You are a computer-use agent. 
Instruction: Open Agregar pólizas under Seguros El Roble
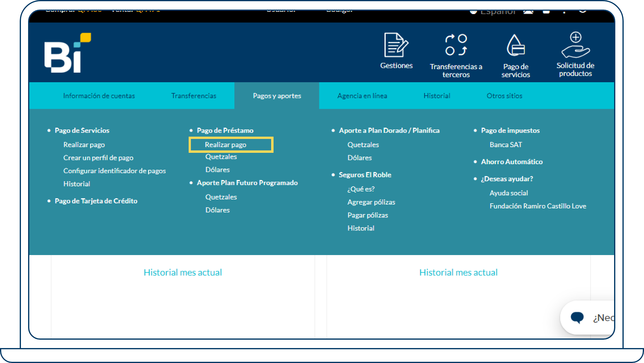371,202
